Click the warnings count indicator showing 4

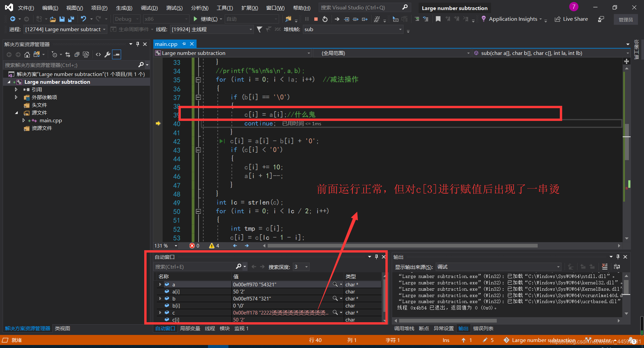click(214, 246)
